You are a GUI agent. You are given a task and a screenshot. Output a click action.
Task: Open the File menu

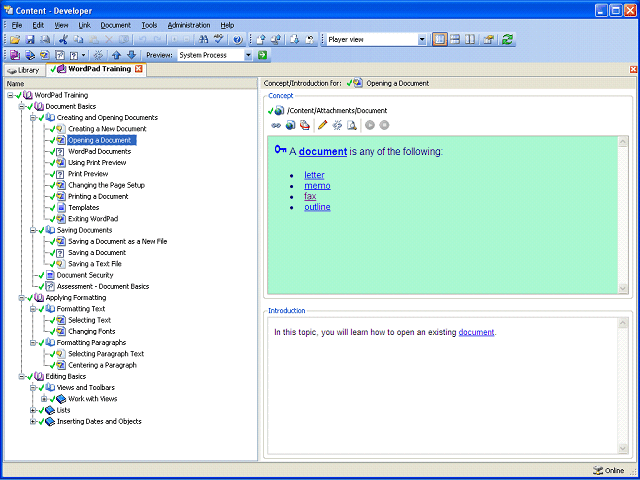tap(17, 25)
